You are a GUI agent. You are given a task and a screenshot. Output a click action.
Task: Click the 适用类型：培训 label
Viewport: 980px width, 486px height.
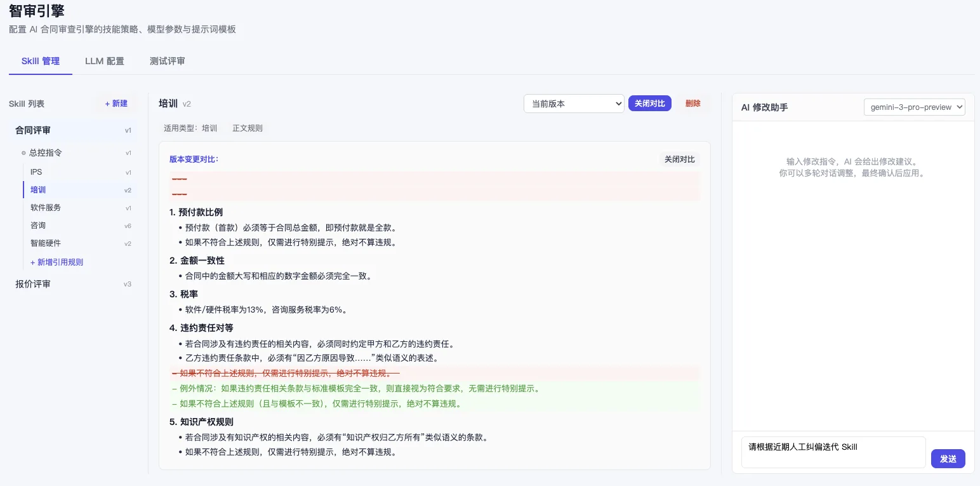(x=190, y=128)
